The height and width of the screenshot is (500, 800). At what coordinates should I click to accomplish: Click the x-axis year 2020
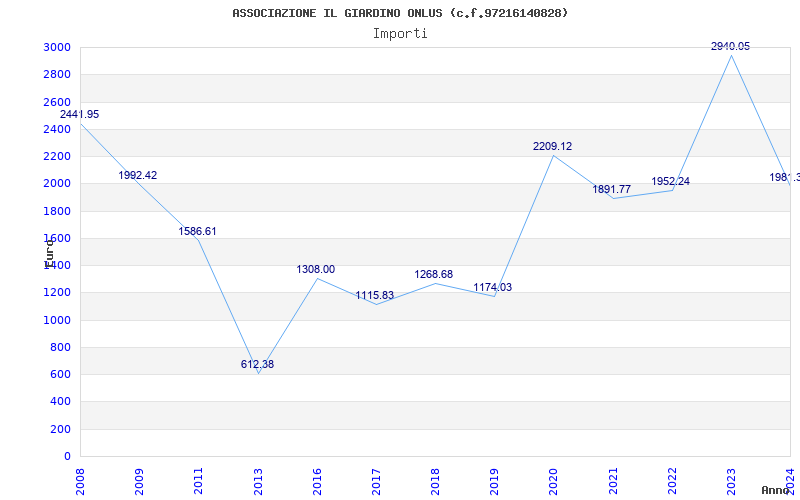[554, 481]
